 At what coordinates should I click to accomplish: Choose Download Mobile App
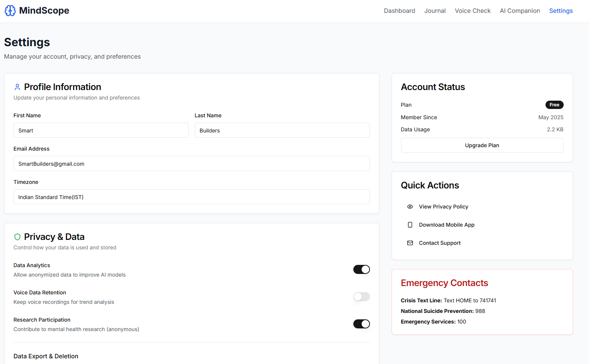click(447, 225)
